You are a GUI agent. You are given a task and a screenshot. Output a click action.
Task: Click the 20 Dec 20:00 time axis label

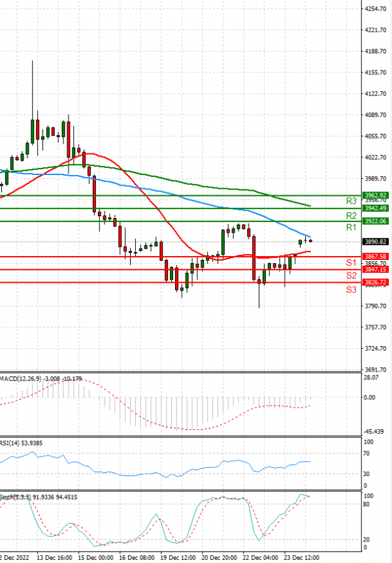(219, 558)
